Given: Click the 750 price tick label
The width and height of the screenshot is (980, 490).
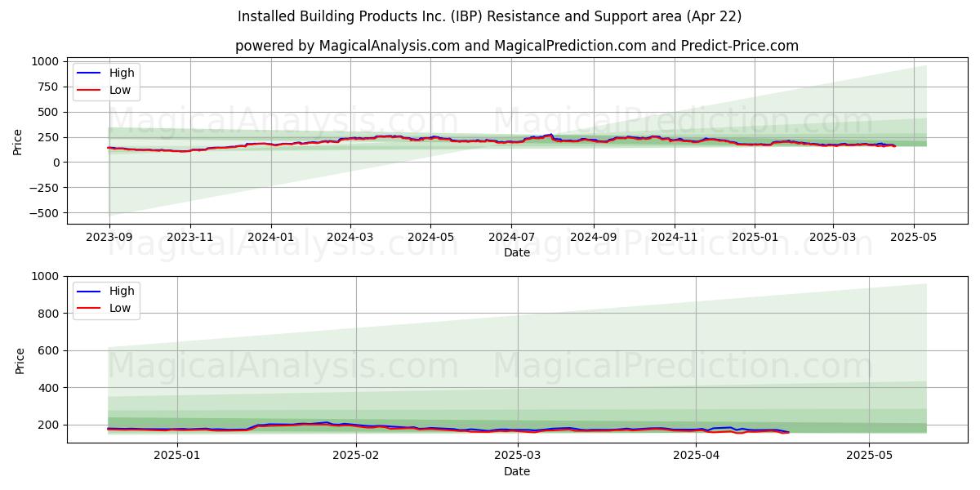Looking at the screenshot, I should coord(49,87).
